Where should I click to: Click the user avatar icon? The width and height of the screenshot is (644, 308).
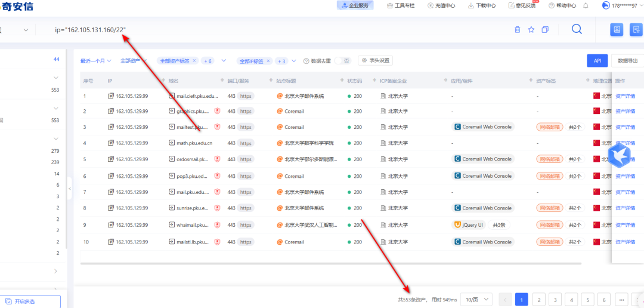point(606,5)
